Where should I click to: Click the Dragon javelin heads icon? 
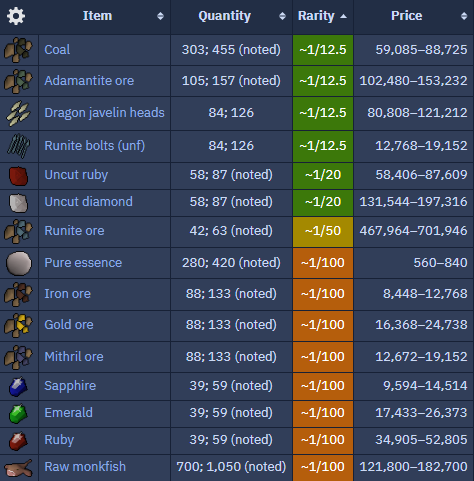[x=18, y=113]
